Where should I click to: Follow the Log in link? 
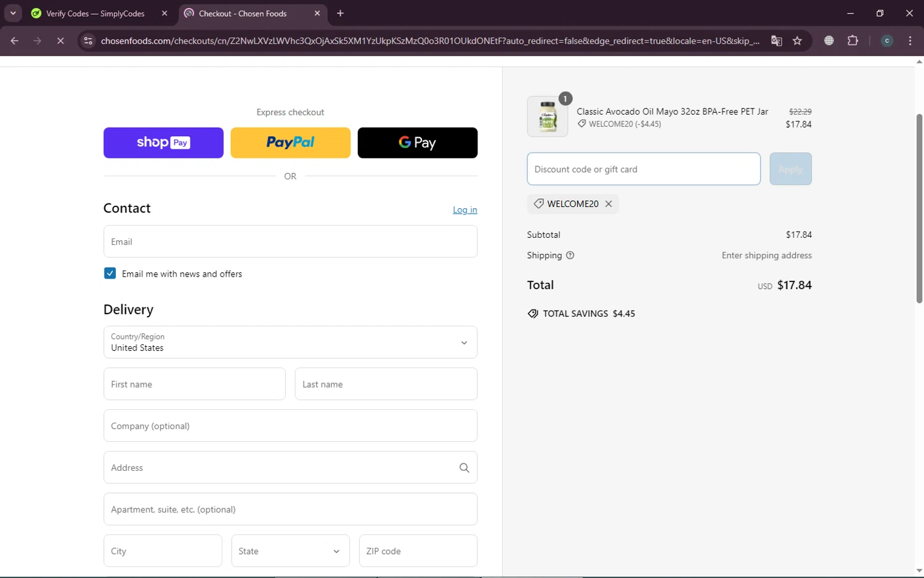pos(465,210)
